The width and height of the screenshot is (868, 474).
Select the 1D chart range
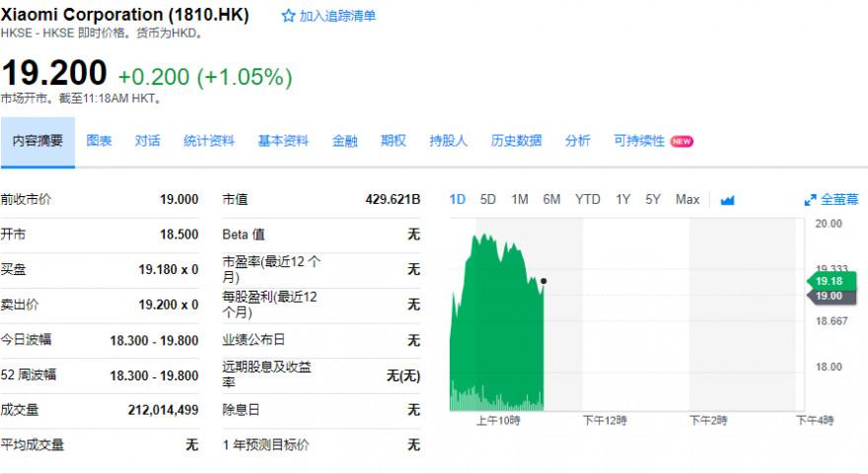tap(458, 199)
